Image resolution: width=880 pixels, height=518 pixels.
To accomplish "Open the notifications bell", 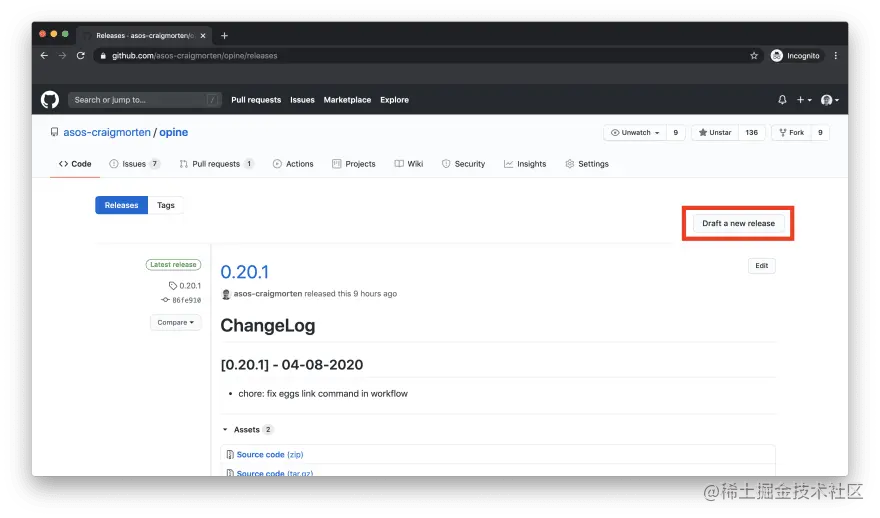I will click(782, 99).
